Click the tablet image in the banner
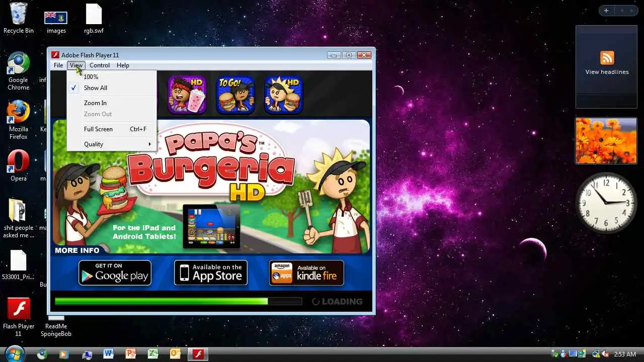 click(211, 226)
